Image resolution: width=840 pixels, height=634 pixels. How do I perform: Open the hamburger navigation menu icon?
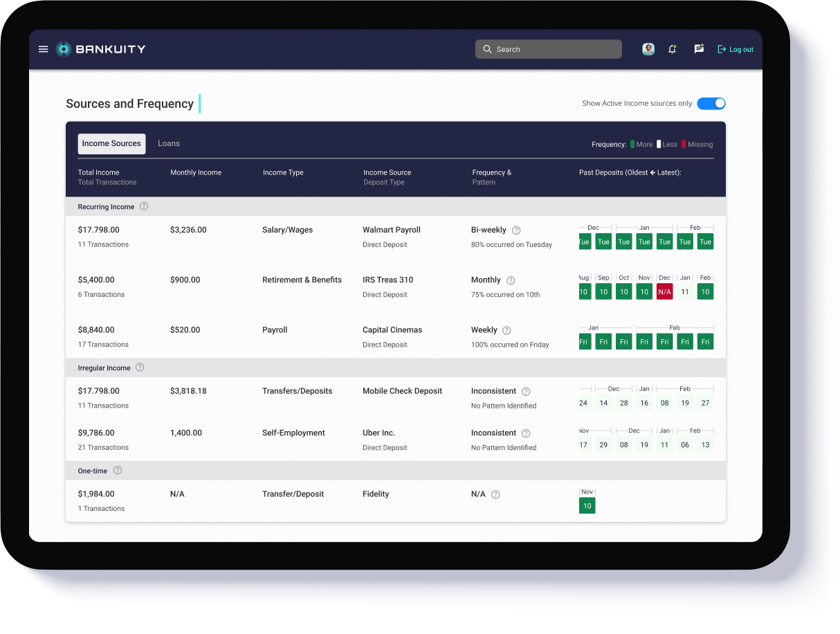coord(43,48)
